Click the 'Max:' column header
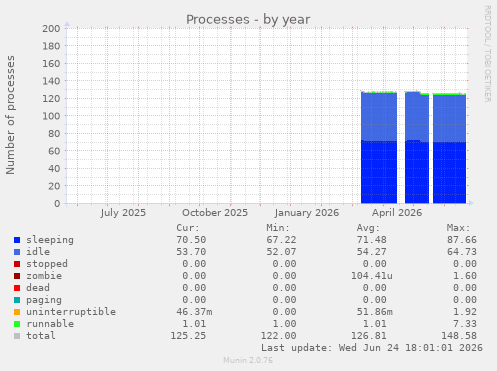 (458, 228)
